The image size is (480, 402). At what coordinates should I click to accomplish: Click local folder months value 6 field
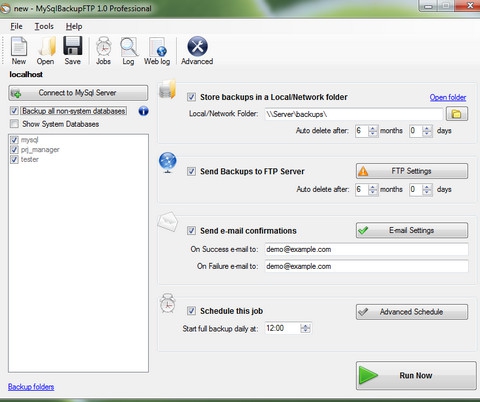pyautogui.click(x=362, y=131)
